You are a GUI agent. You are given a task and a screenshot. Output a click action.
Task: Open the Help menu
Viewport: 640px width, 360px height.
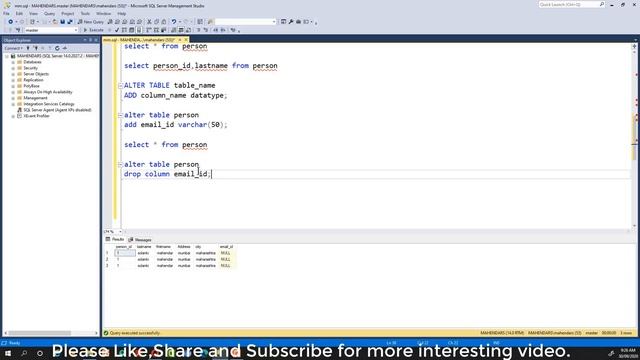(x=122, y=13)
